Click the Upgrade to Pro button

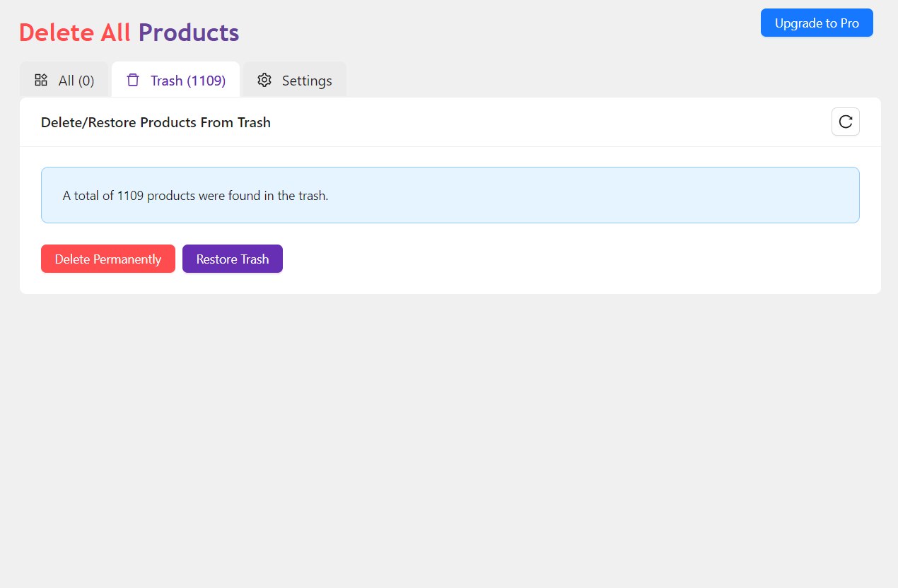817,23
